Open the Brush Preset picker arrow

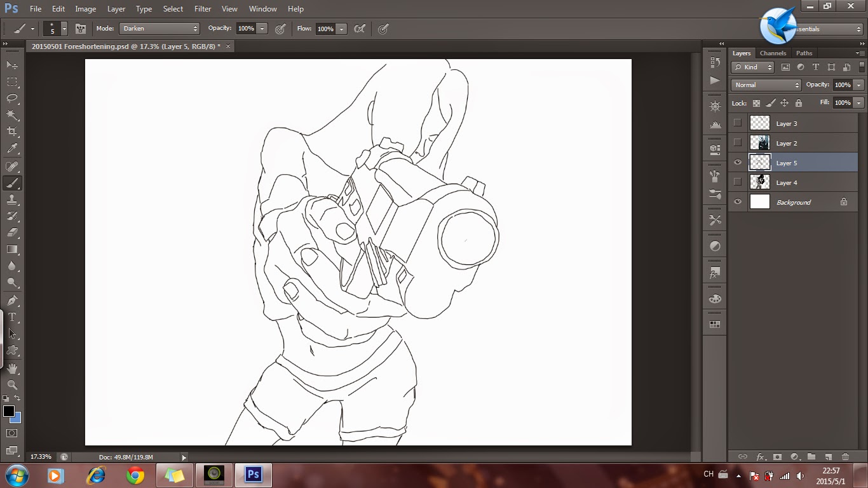(64, 29)
